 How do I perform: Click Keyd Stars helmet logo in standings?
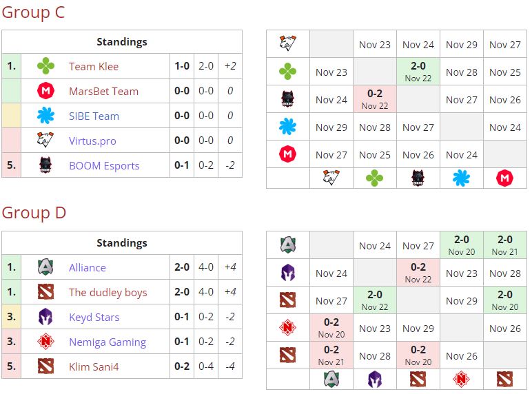(45, 317)
